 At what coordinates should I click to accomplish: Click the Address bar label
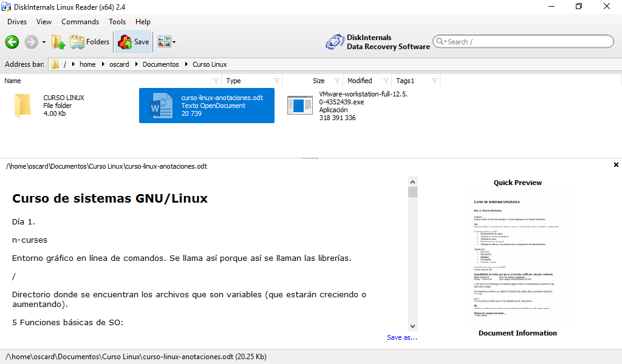[24, 64]
